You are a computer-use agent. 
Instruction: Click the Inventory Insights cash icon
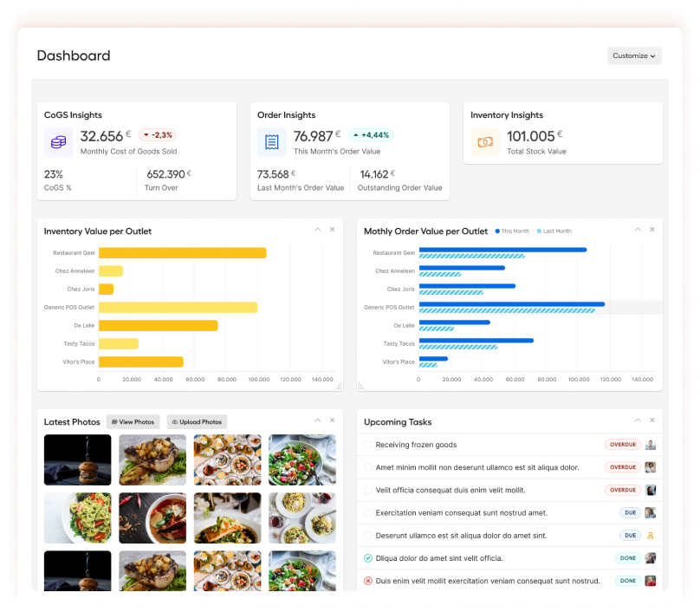pyautogui.click(x=485, y=142)
